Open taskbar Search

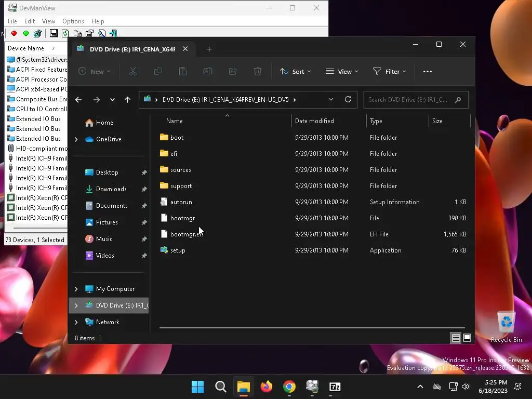[x=220, y=387]
